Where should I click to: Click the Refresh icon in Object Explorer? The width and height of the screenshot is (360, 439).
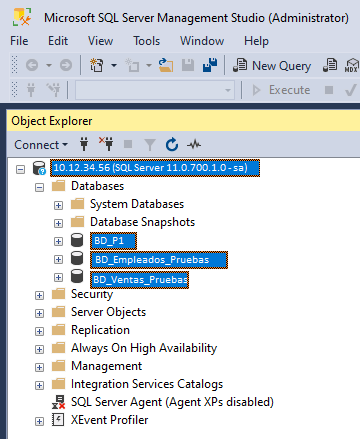tap(172, 145)
